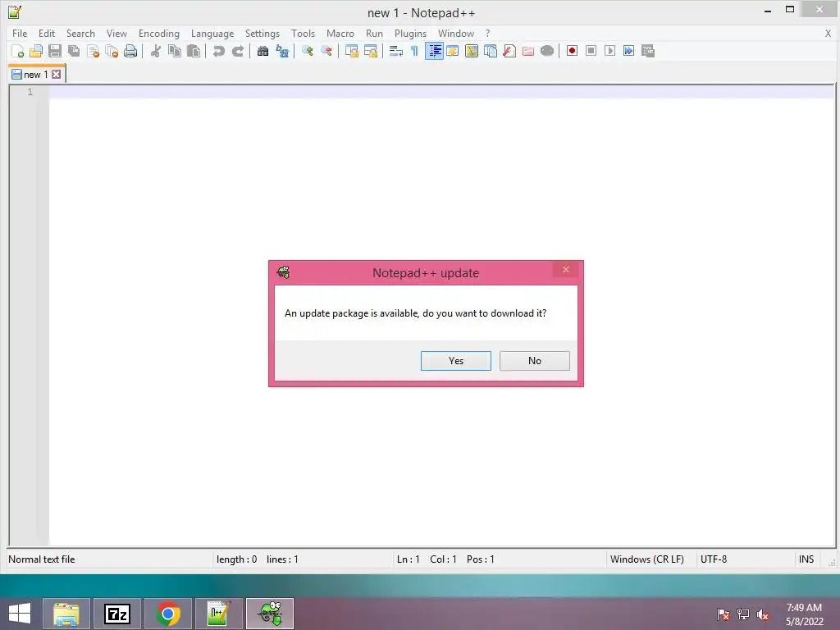This screenshot has width=840, height=630.
Task: Open the Edit menu
Action: pyautogui.click(x=47, y=33)
